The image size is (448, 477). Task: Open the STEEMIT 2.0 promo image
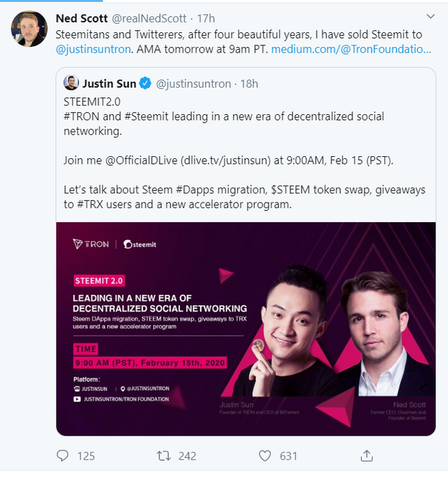point(251,329)
